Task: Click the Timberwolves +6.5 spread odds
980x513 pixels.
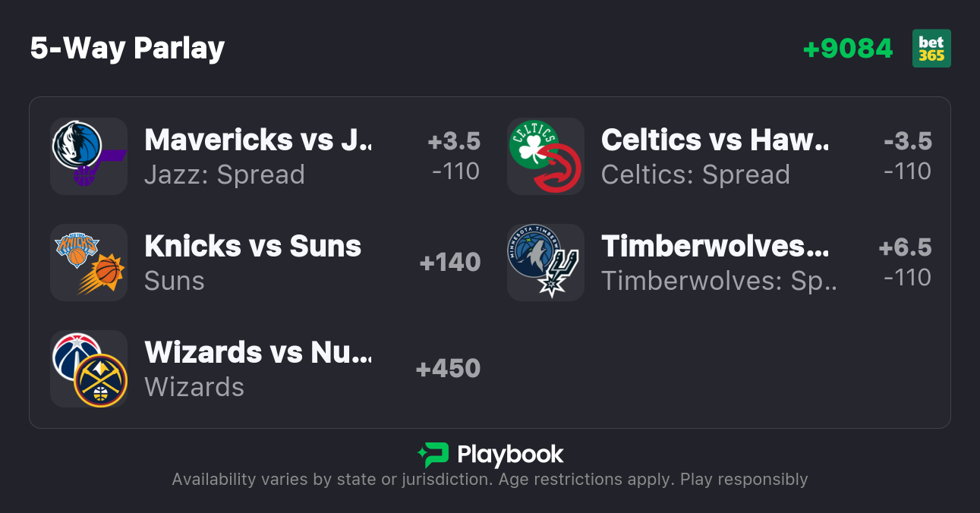Action: click(905, 247)
